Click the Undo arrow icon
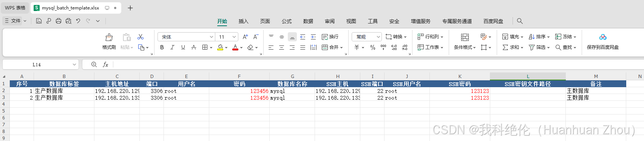Viewport: 644px width, 141px height. pos(78,21)
